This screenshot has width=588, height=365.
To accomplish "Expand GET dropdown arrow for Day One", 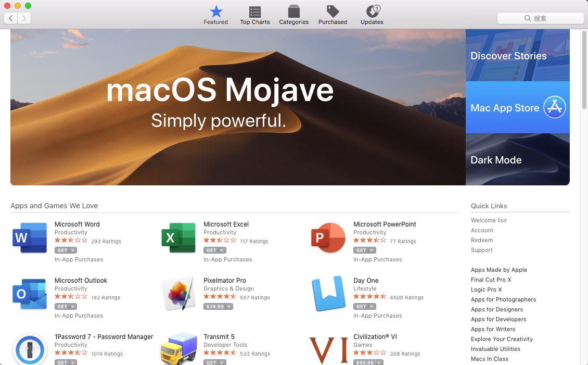I will tap(372, 307).
